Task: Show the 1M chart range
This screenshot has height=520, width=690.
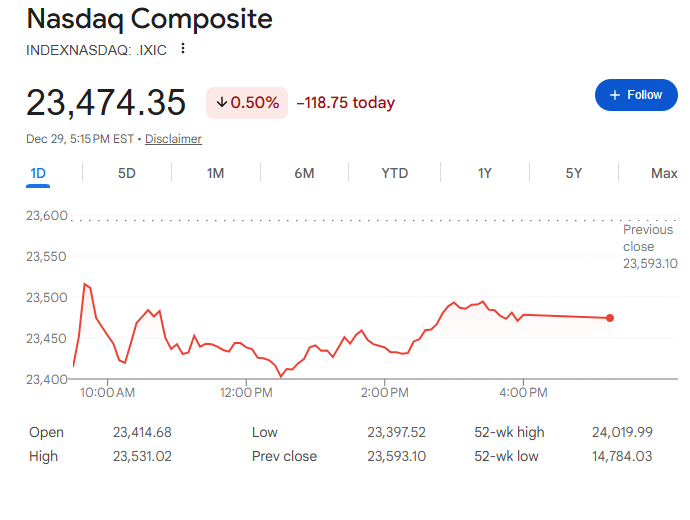Action: click(x=215, y=173)
